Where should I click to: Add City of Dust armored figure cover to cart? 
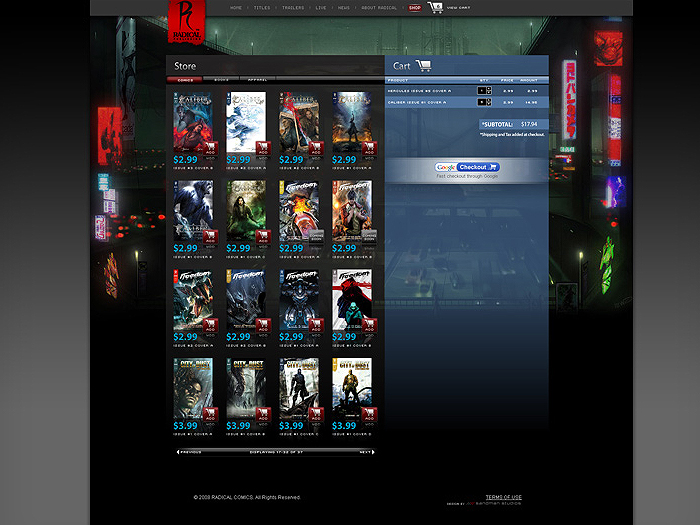[x=316, y=414]
